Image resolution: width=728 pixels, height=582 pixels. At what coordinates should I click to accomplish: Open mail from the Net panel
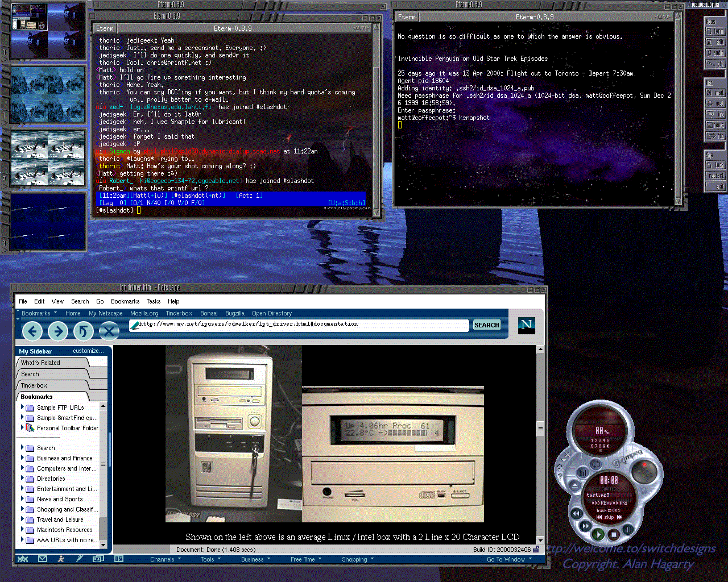[x=715, y=93]
